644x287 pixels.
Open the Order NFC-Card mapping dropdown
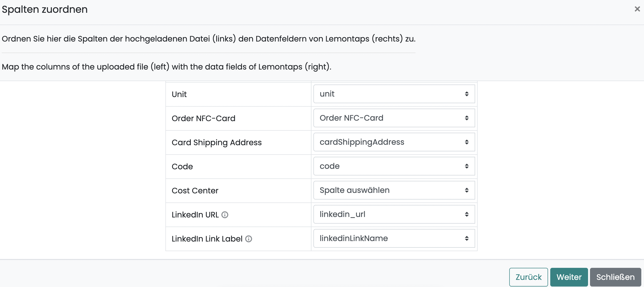coord(394,118)
